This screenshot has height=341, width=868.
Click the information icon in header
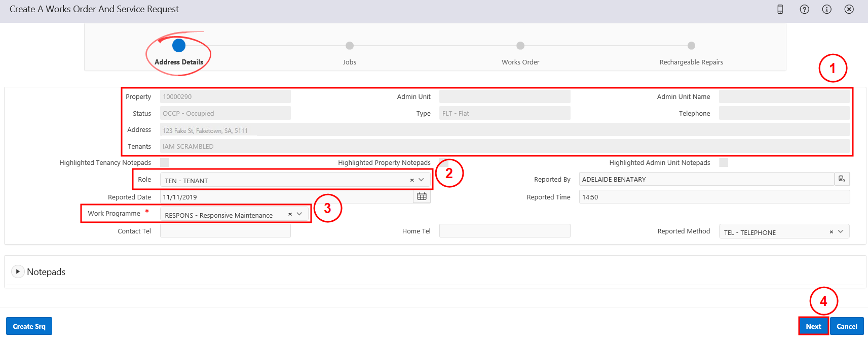pos(826,9)
